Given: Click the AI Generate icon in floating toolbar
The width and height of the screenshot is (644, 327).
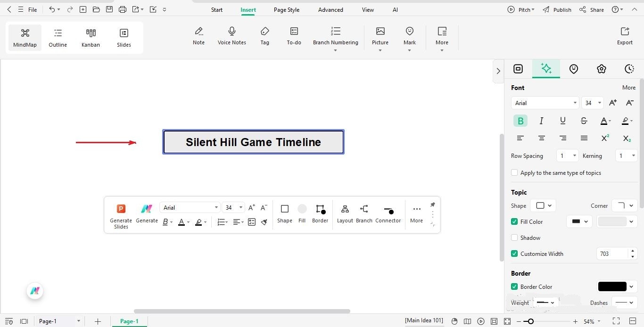Looking at the screenshot, I should pyautogui.click(x=147, y=213).
